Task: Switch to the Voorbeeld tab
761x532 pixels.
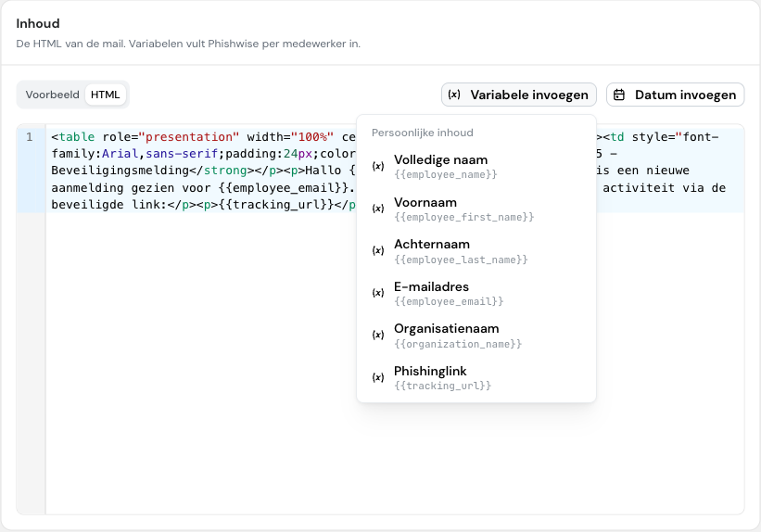Action: 52,95
